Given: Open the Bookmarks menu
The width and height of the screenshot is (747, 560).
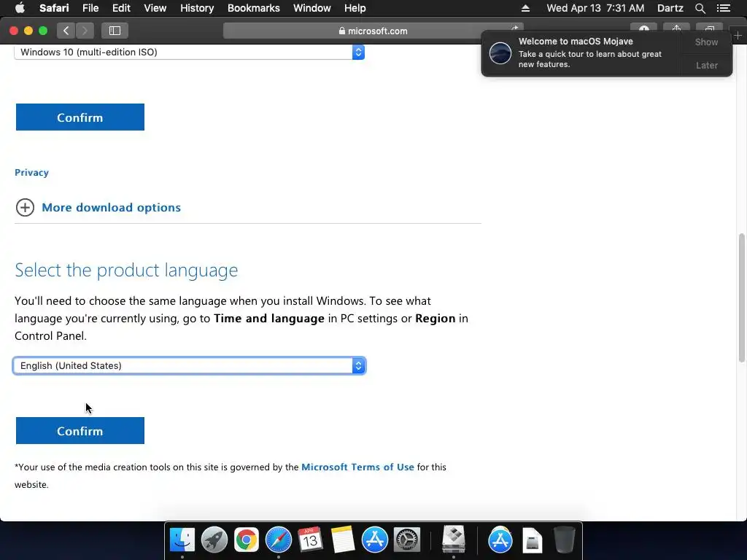Looking at the screenshot, I should 253,8.
